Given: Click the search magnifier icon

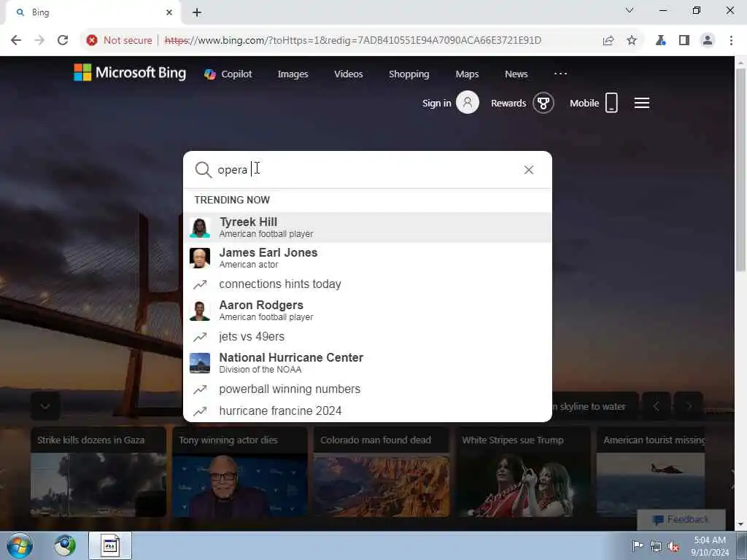Looking at the screenshot, I should pyautogui.click(x=204, y=170).
